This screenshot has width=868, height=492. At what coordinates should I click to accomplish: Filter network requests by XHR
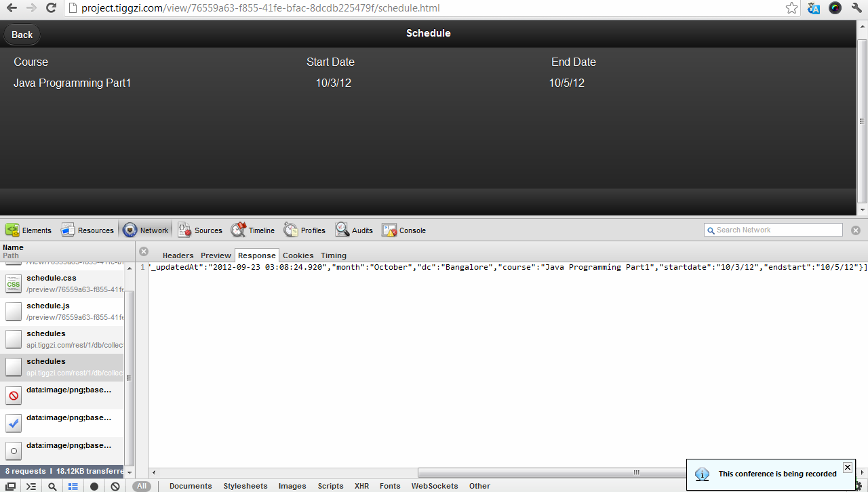[361, 486]
